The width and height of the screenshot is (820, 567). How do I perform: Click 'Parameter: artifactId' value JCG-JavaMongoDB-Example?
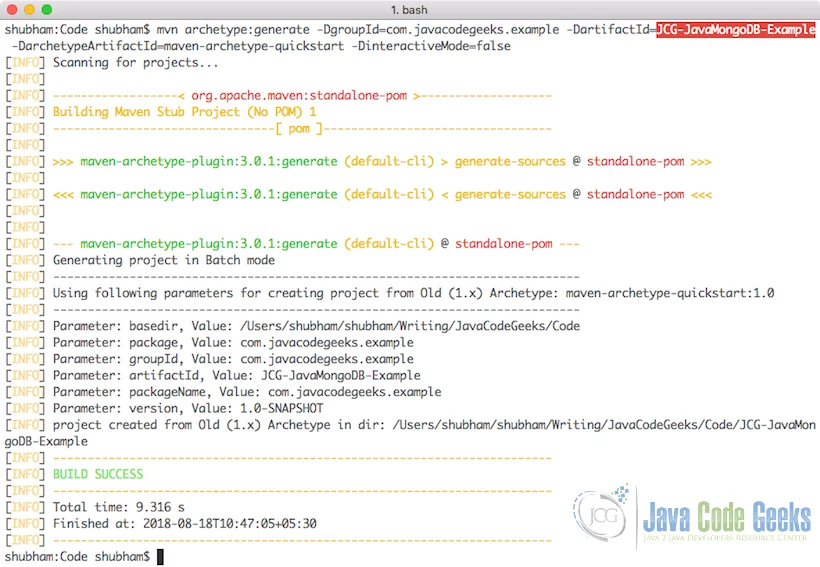[x=340, y=376]
